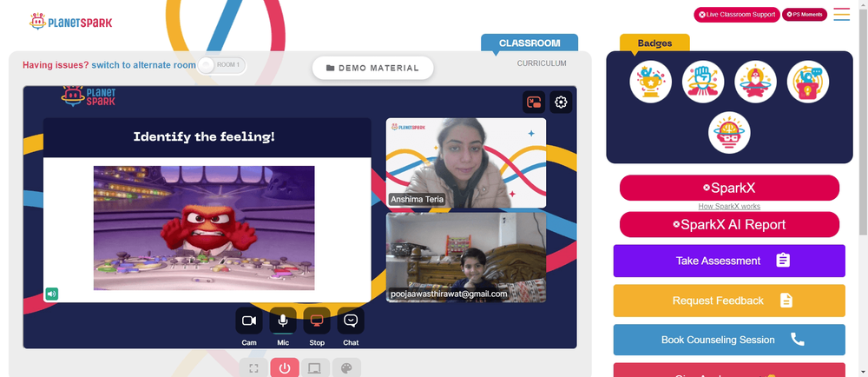Click the PlanetSpark logo inside video frame
868x377 pixels.
[x=89, y=96]
